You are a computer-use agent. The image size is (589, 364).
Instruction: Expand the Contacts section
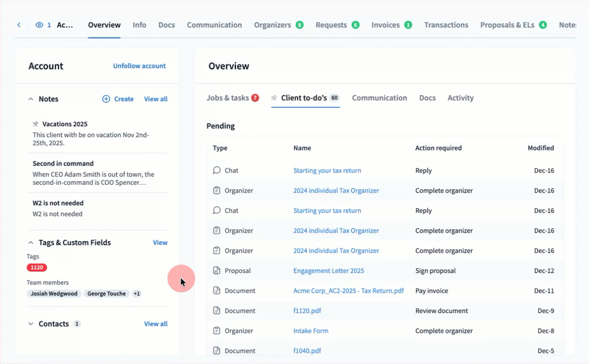(31, 324)
